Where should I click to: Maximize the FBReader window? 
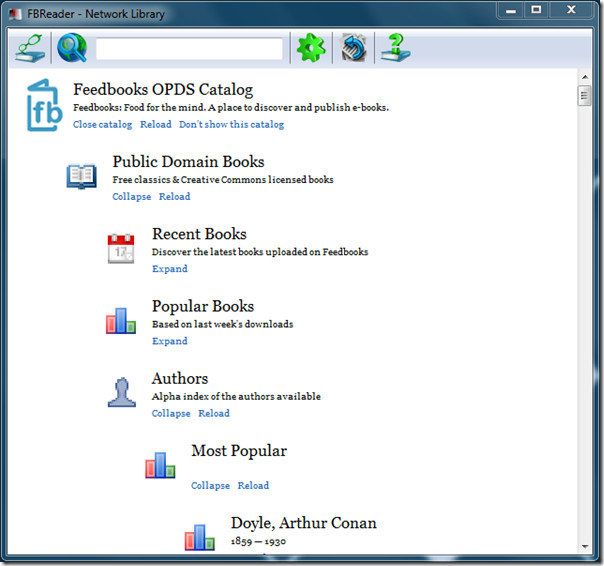click(536, 10)
